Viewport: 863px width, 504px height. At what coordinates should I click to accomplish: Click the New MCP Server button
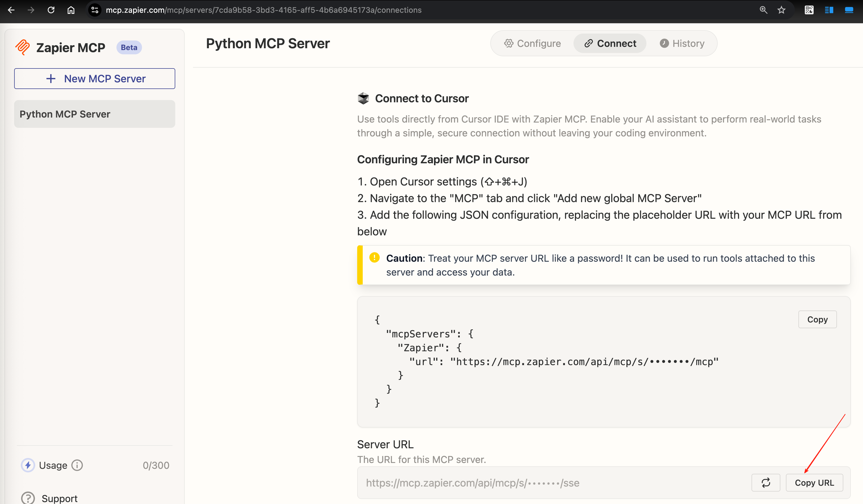(x=95, y=79)
